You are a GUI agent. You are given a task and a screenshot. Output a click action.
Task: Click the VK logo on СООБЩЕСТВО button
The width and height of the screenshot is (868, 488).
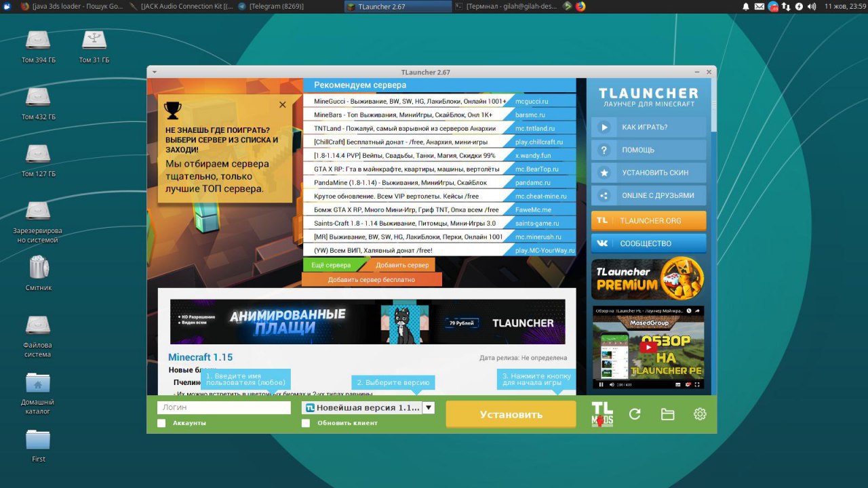click(x=602, y=243)
